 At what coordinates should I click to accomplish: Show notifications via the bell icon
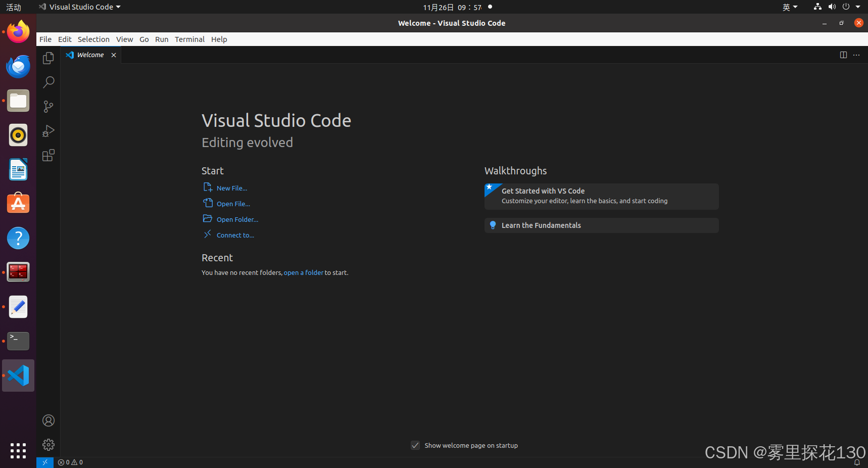(x=857, y=462)
